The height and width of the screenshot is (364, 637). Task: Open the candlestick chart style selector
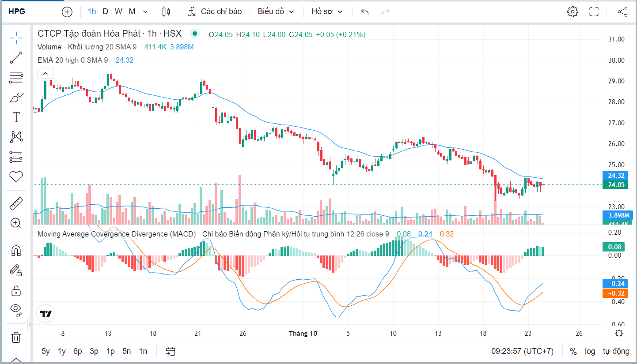[x=166, y=12]
